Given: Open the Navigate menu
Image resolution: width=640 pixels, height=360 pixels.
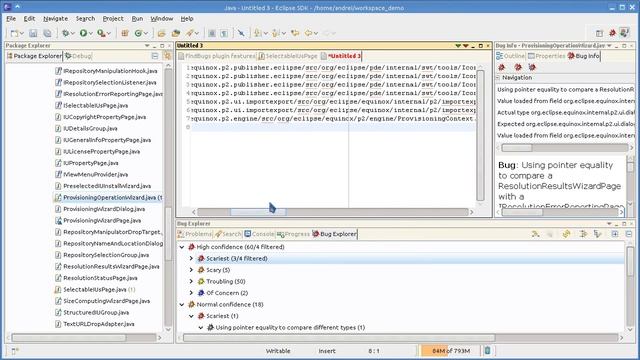Looking at the screenshot, I should coord(56,19).
